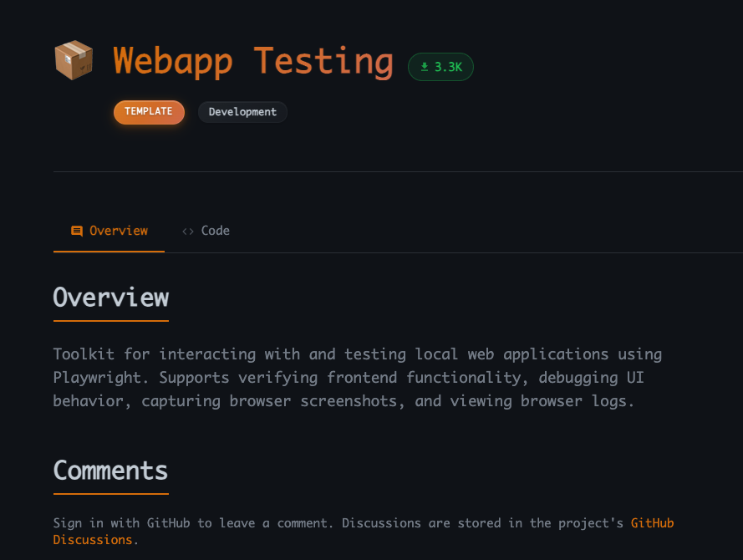Click the Overview section heading
The height and width of the screenshot is (560, 743).
pos(110,298)
